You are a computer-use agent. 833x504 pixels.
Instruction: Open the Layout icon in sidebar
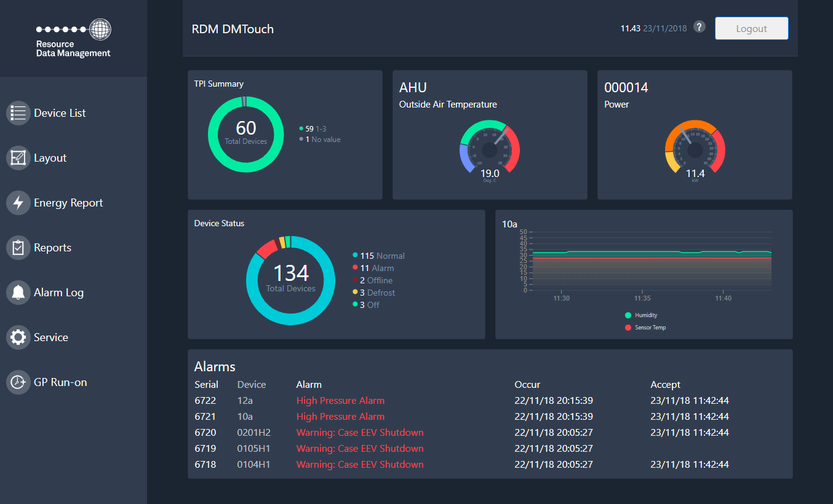coord(18,158)
